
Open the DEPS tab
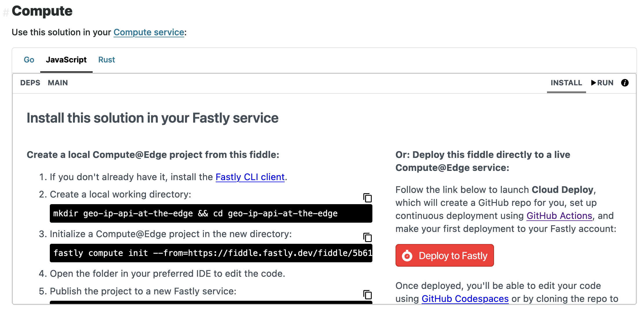(30, 83)
